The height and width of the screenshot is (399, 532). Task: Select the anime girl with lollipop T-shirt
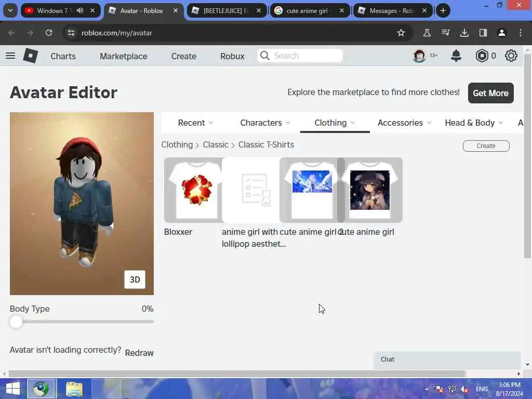tap(251, 190)
